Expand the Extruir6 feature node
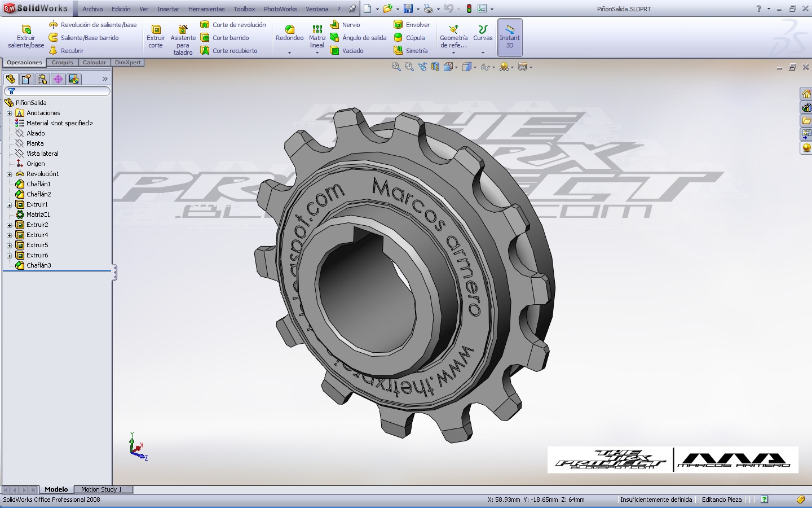 [x=9, y=256]
